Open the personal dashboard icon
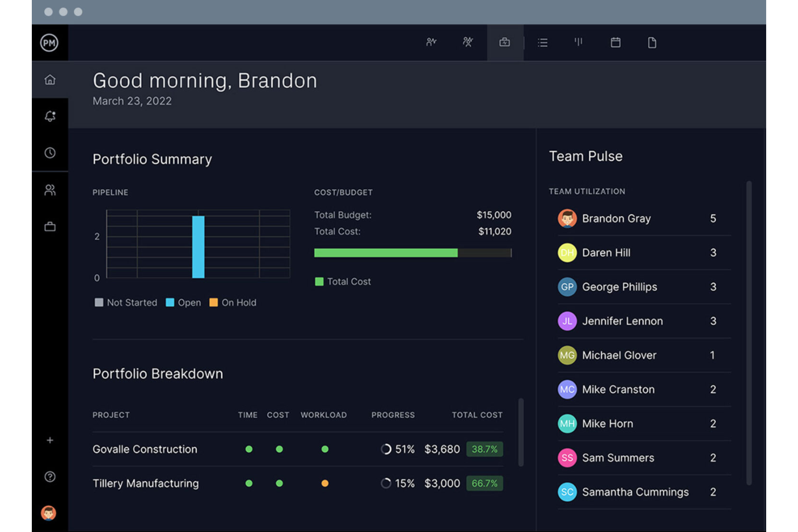Screen dimensions: 798x532 (x=431, y=43)
